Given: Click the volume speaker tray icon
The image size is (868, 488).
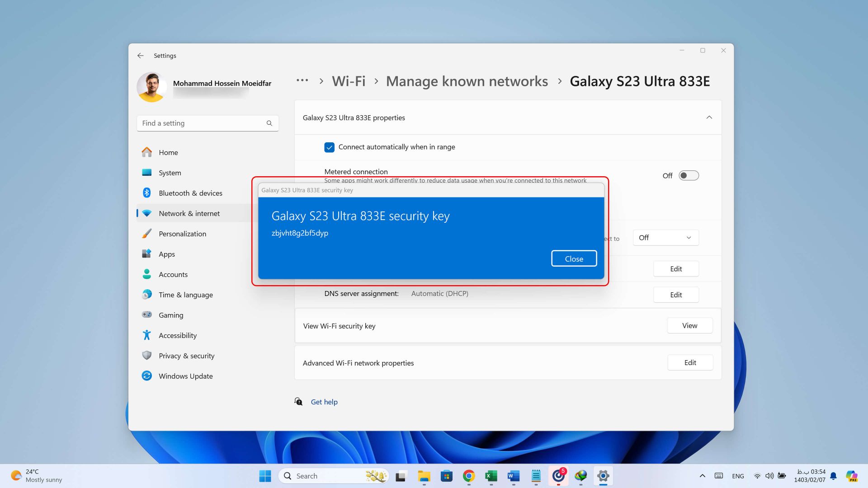Looking at the screenshot, I should coord(769,476).
